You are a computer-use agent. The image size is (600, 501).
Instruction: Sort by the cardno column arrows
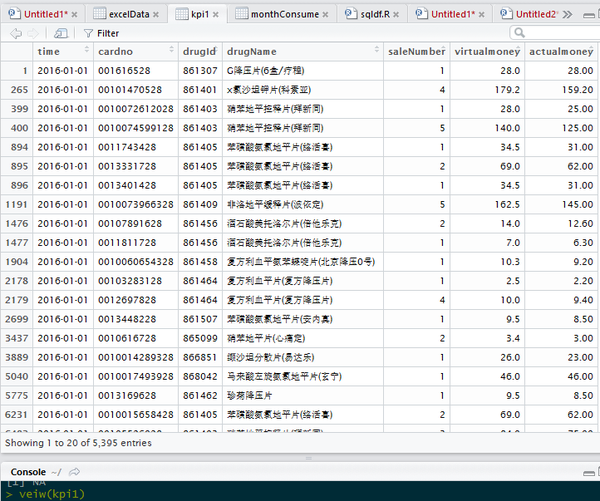(171, 49)
